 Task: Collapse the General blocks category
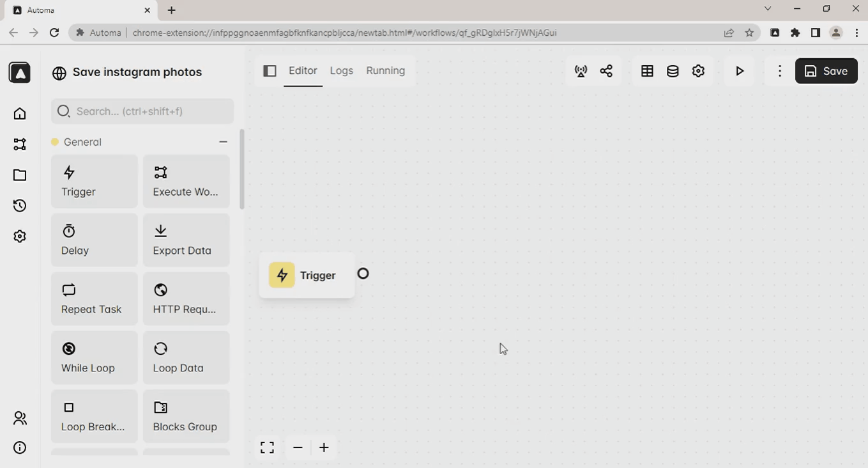coord(223,142)
